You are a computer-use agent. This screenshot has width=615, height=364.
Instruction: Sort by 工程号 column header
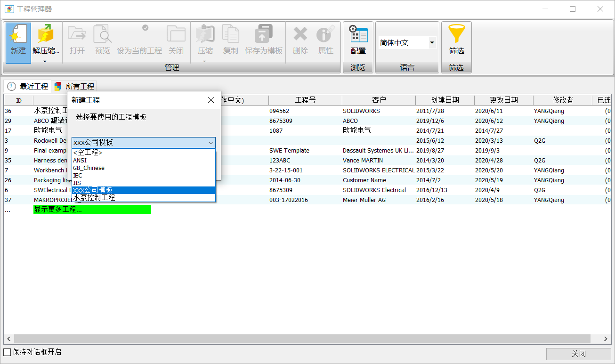[305, 100]
